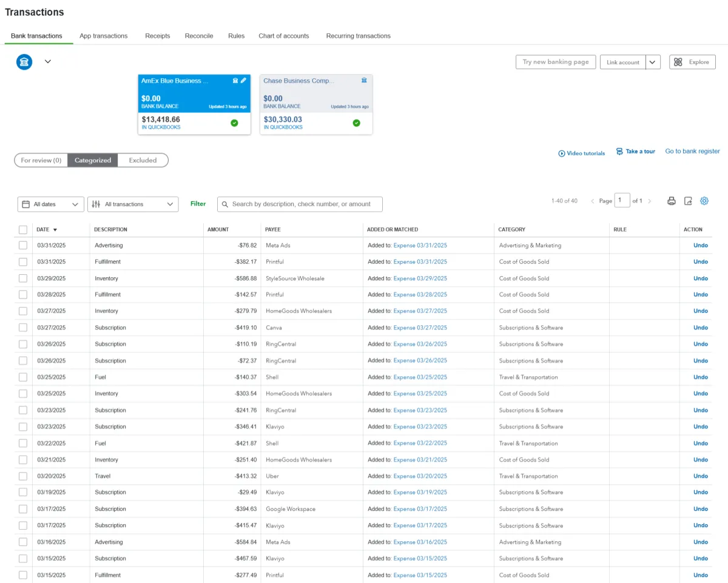Click bank icon on AmEx Blue Business card
This screenshot has height=583, width=728.
[235, 81]
